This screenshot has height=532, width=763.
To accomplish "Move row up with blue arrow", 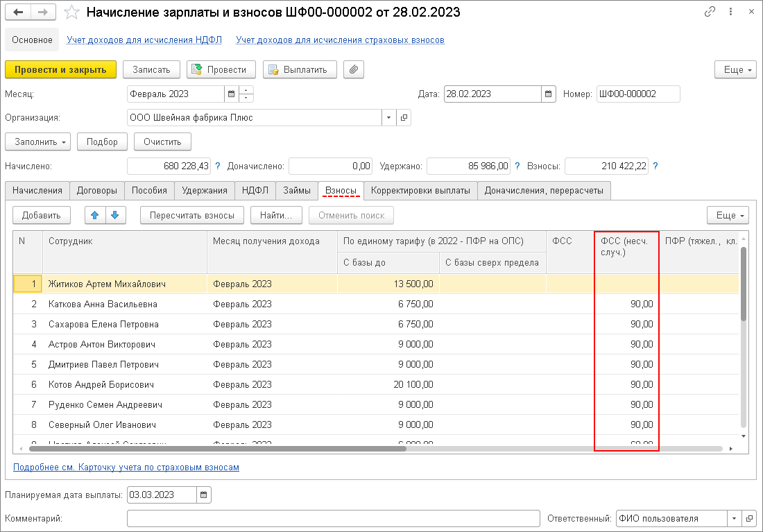I will 95,215.
